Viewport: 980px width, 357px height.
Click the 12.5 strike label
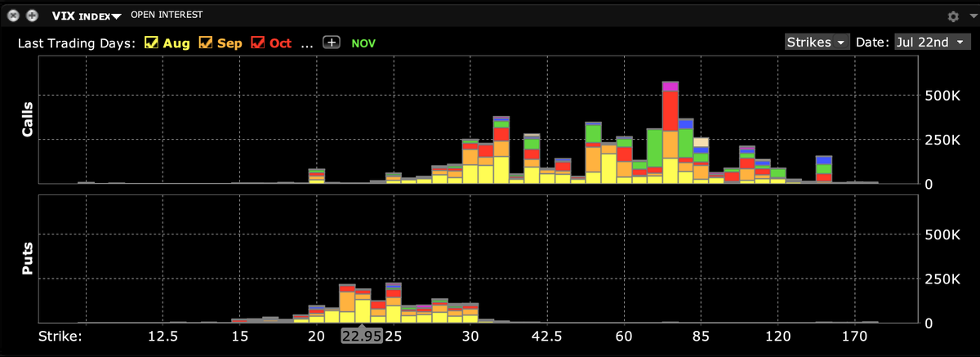162,336
